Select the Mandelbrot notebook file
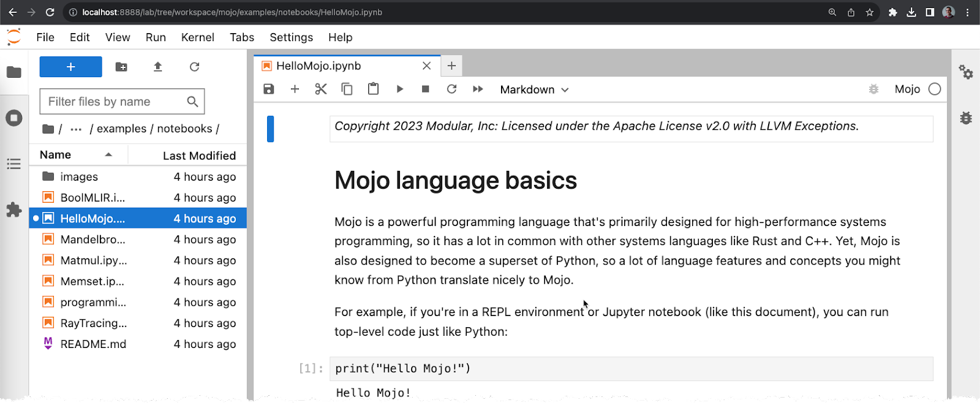 [x=138, y=239]
